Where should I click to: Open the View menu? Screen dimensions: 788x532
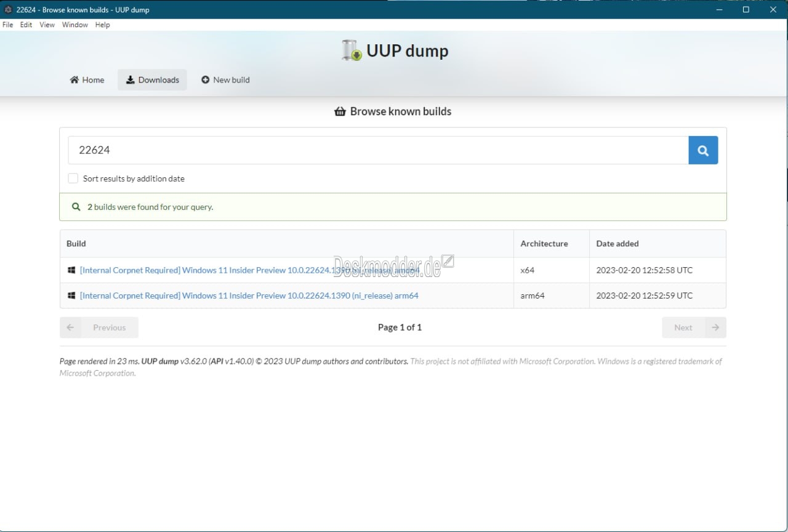(x=47, y=25)
